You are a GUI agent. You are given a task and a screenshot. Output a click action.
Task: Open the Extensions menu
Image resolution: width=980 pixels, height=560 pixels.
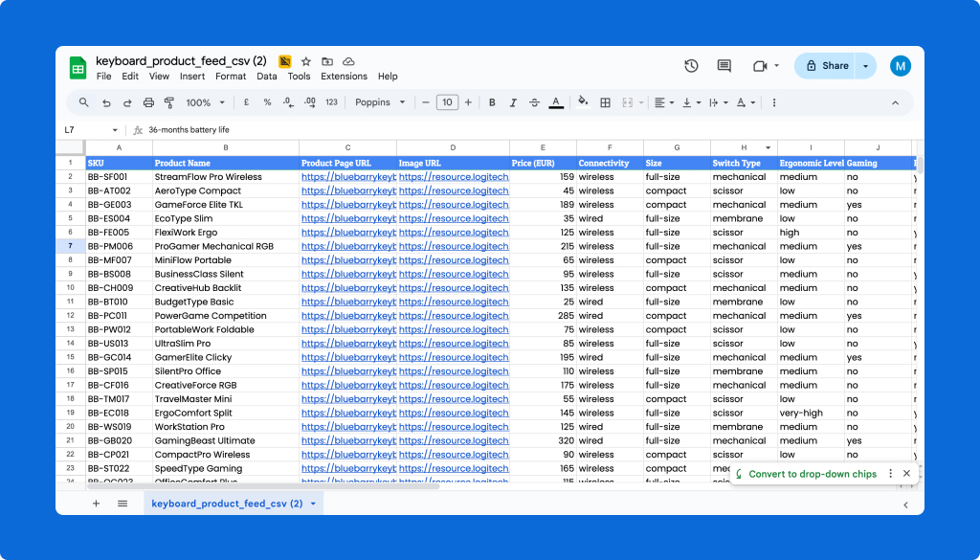345,77
